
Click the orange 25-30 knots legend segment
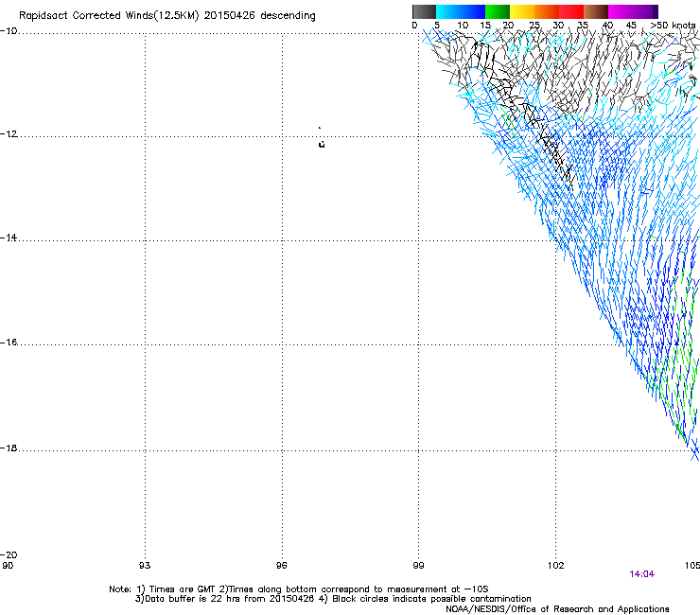(547, 11)
